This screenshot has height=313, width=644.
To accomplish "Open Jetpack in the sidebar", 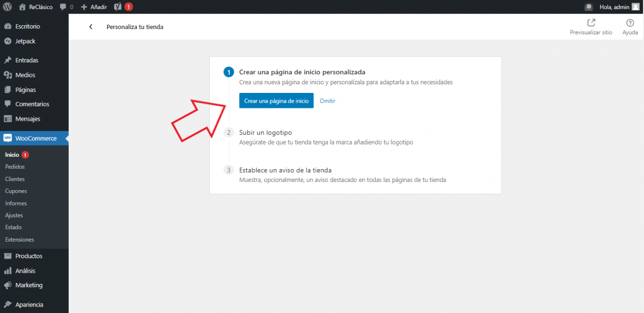I will pos(25,41).
